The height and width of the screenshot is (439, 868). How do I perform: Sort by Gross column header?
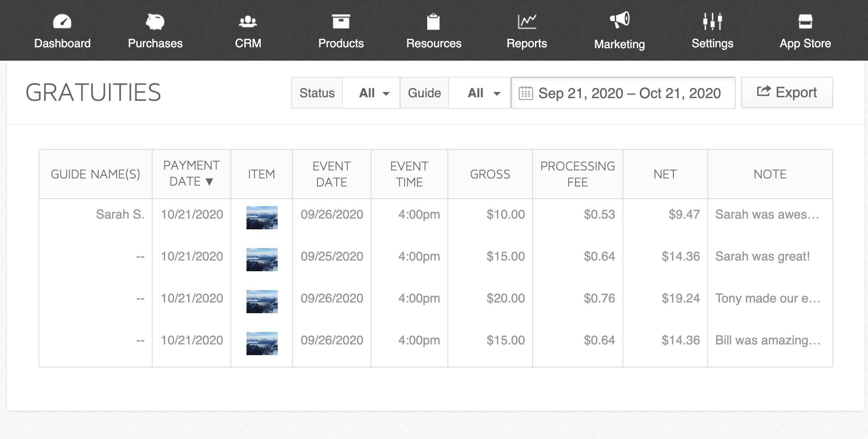click(490, 174)
